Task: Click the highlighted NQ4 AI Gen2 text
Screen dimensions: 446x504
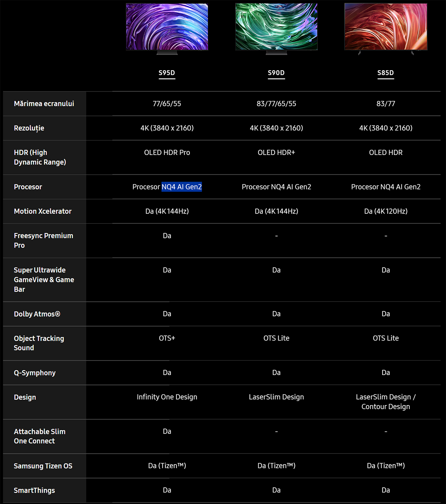Action: pos(182,187)
